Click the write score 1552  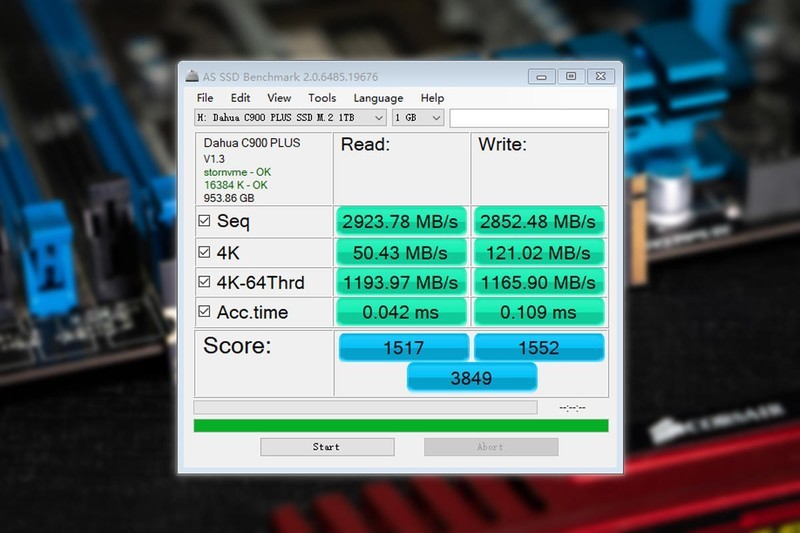(539, 347)
